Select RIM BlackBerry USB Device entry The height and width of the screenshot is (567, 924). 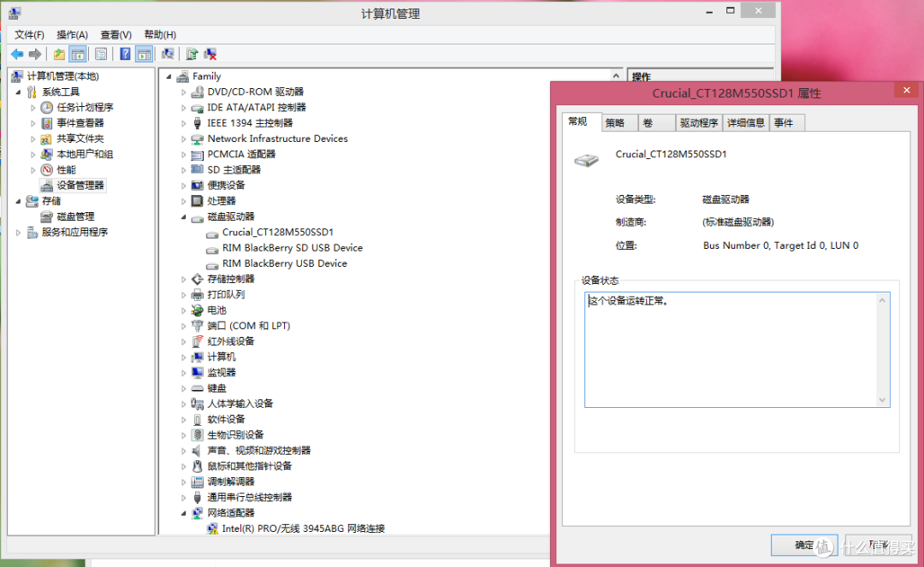click(285, 263)
